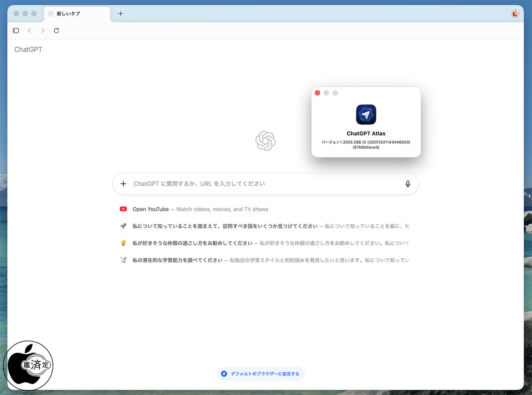The width and height of the screenshot is (532, 395).
Task: Focus the ChatGPT question or URL field
Action: [x=259, y=184]
